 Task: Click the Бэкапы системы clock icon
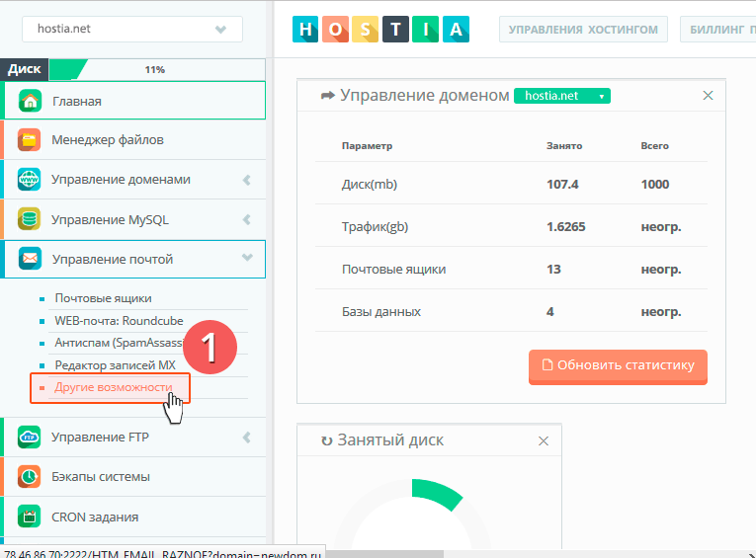coord(29,477)
